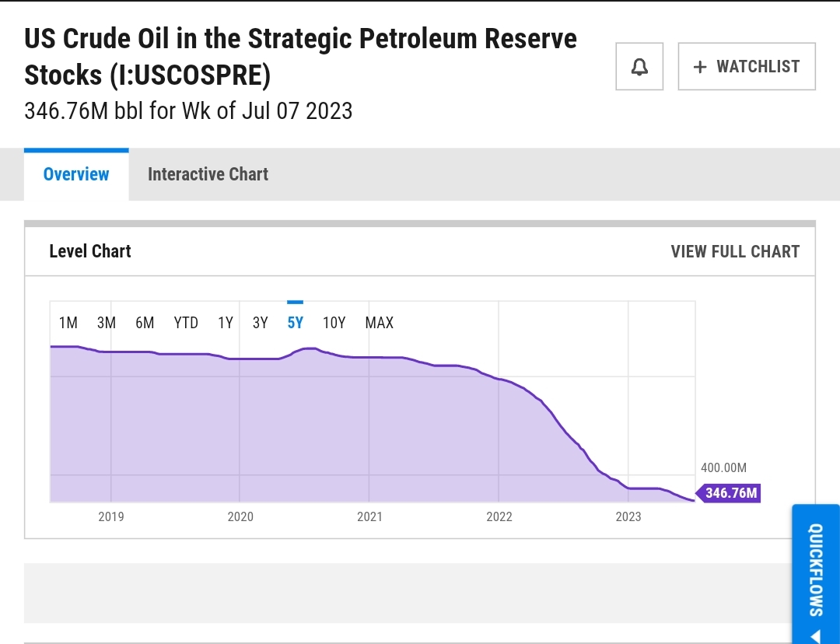Click the 346.76M value marker on chart
The image size is (840, 644).
(x=730, y=493)
